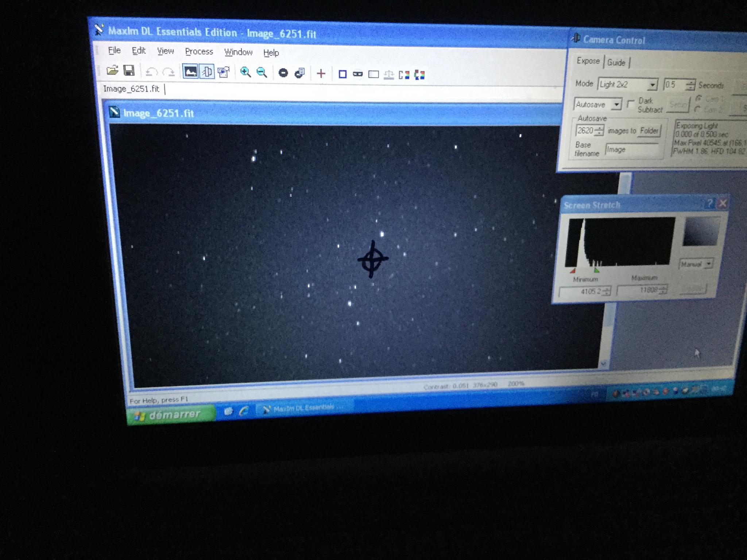Toggle the Screen Stretch histogram toolbar icon

pyautogui.click(x=190, y=71)
